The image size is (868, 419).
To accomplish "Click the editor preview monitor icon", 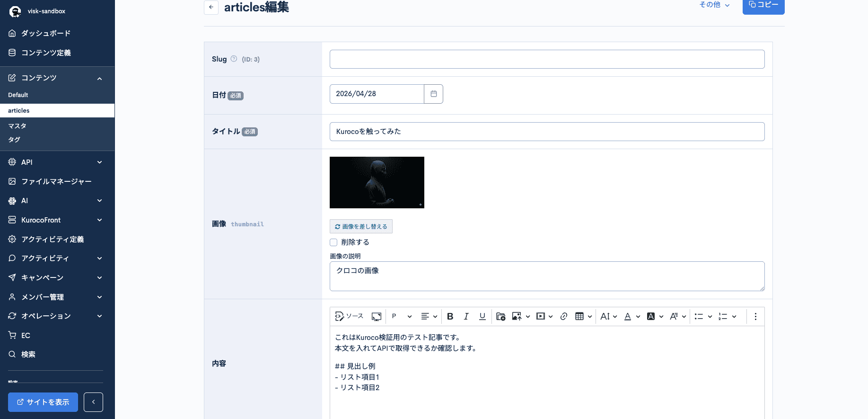I will click(x=377, y=316).
